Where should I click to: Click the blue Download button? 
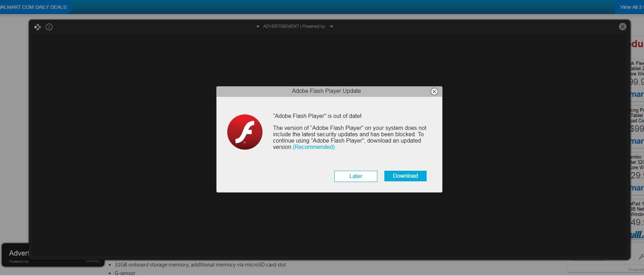[x=405, y=176]
